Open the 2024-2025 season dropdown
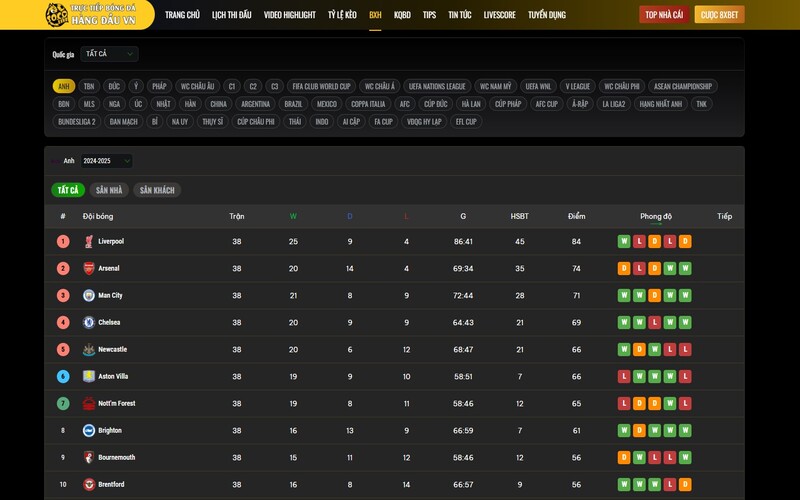800x500 pixels. point(107,161)
